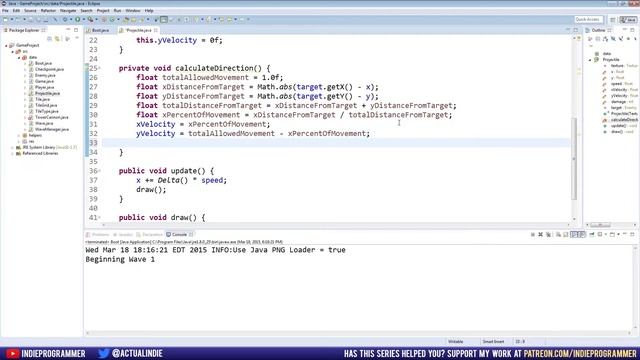The height and width of the screenshot is (360, 640).
Task: Toggle Link with Editor in Package Explorer
Action: point(57,39)
